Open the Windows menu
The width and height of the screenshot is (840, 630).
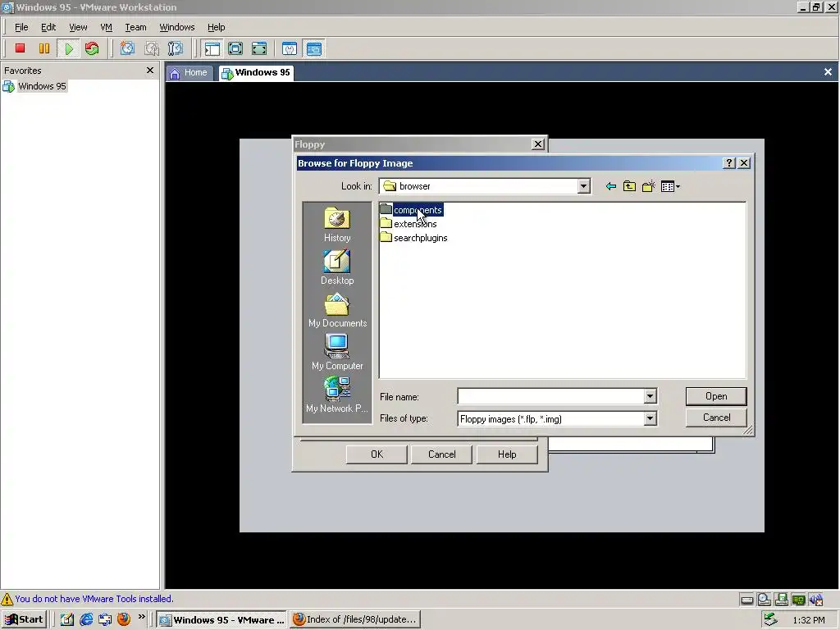tap(177, 27)
